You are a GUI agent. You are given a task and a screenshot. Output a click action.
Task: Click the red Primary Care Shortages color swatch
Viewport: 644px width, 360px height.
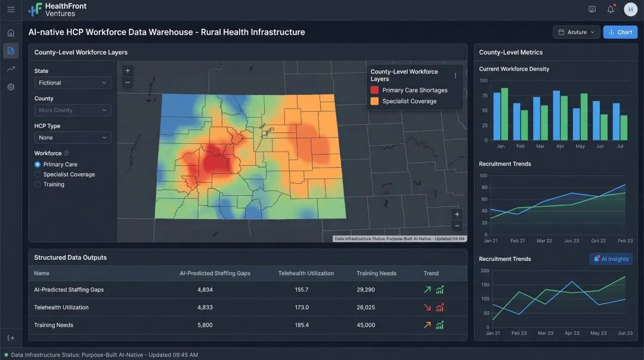374,90
